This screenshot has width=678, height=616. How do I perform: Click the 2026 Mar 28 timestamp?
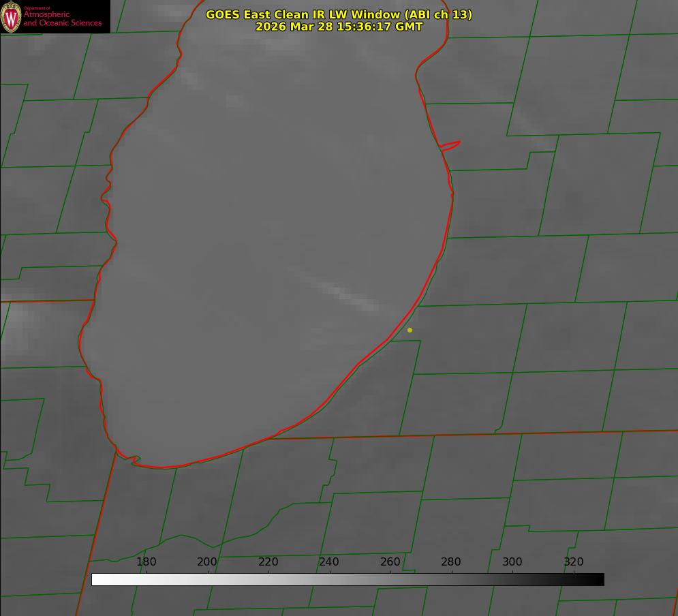click(x=339, y=27)
